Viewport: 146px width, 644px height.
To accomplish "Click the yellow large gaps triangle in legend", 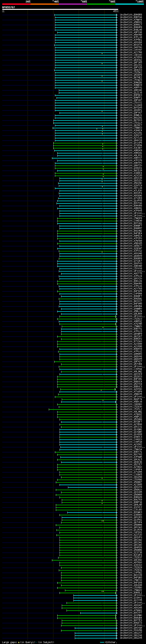I will (19, 642).
